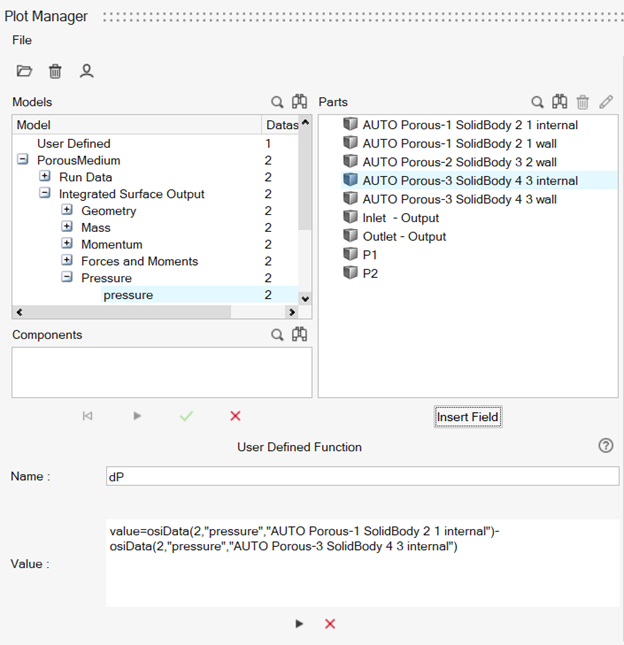Collapse the Pressure tree node
Viewport: 624px width, 645px height.
coord(67,278)
